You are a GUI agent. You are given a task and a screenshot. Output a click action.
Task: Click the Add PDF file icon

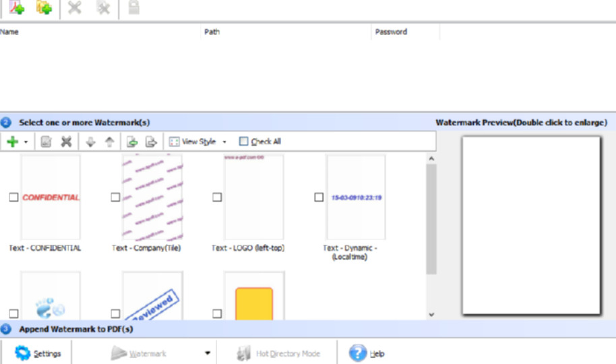pyautogui.click(x=17, y=7)
